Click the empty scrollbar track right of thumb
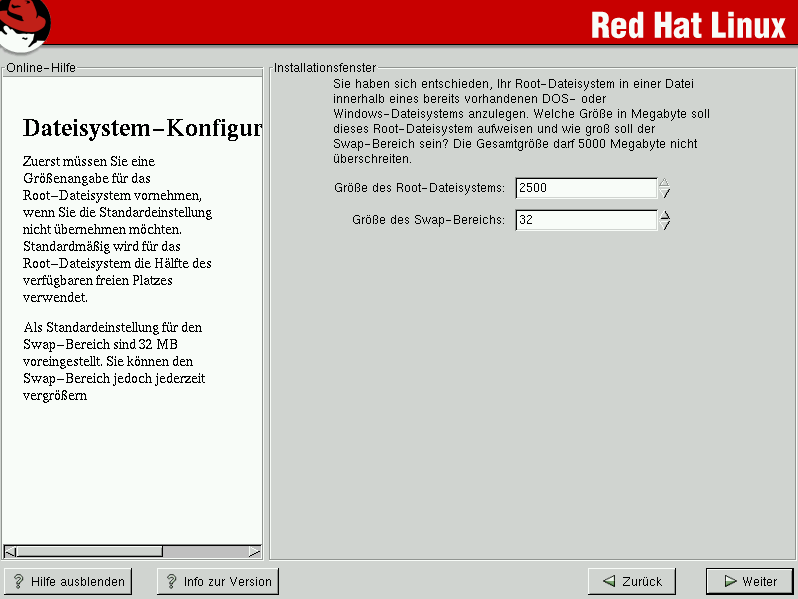The height and width of the screenshot is (599, 798). tap(205, 551)
